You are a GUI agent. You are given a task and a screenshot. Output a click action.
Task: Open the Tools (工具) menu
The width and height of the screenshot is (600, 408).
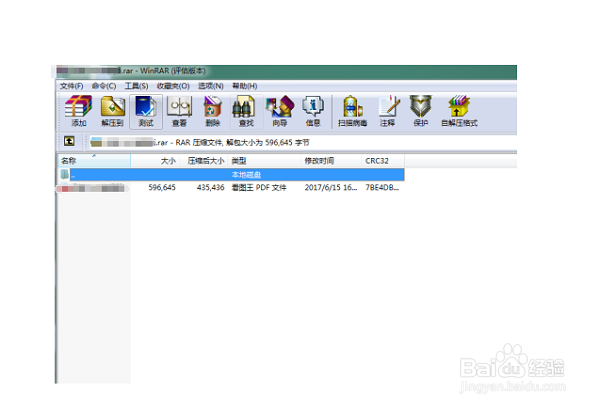click(x=136, y=86)
